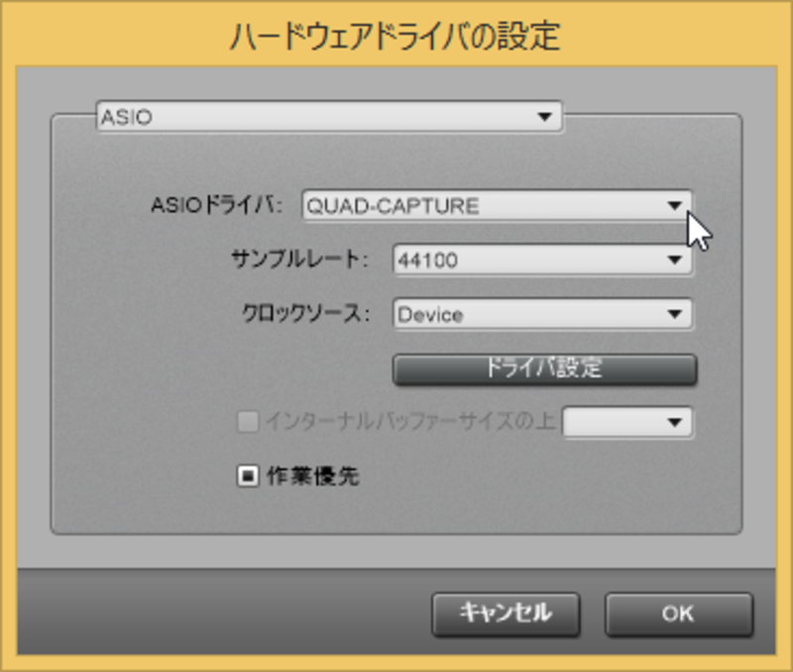The width and height of the screenshot is (793, 672).
Task: Open the QUAD-CAPTURE ASIO driver dropdown
Action: (498, 205)
